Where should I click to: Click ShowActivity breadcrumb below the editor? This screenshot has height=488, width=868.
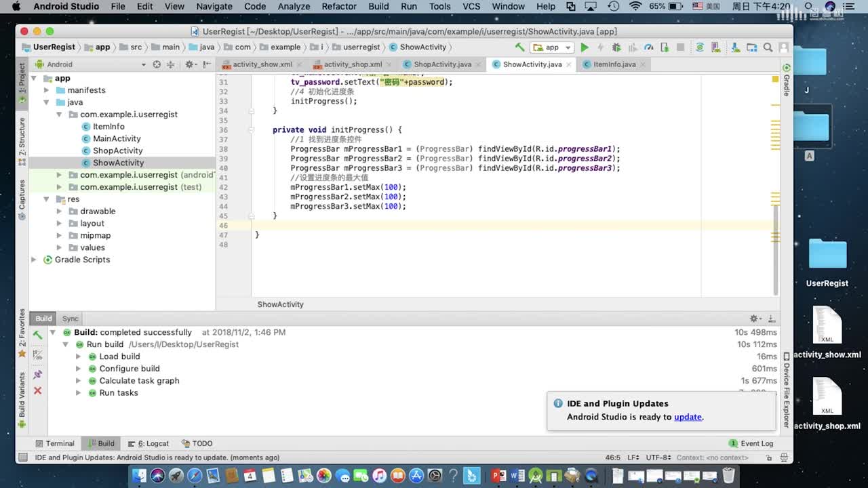tap(280, 304)
